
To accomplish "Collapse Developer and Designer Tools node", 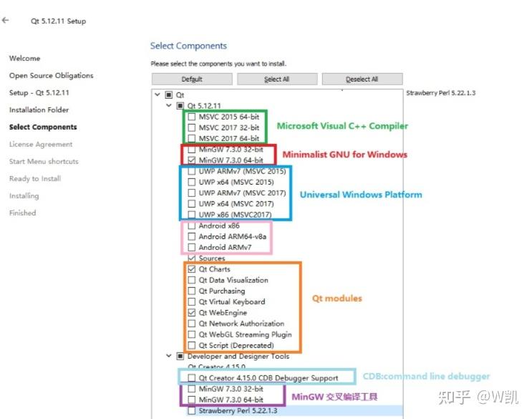I will click(x=169, y=356).
